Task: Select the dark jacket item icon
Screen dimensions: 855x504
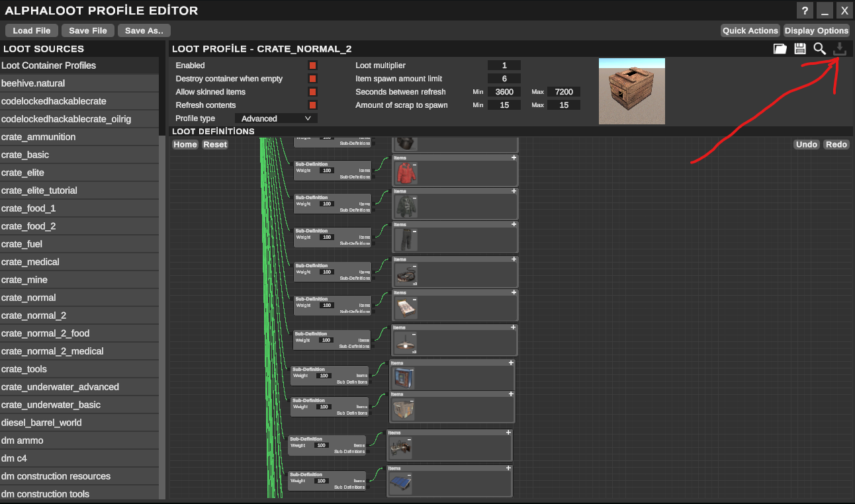Action: (x=406, y=206)
